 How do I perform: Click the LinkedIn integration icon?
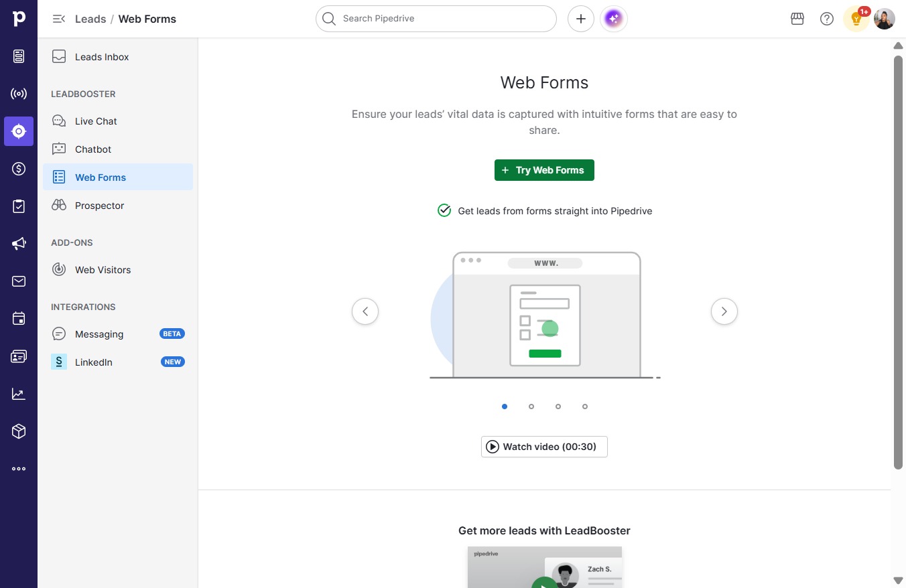click(x=59, y=362)
